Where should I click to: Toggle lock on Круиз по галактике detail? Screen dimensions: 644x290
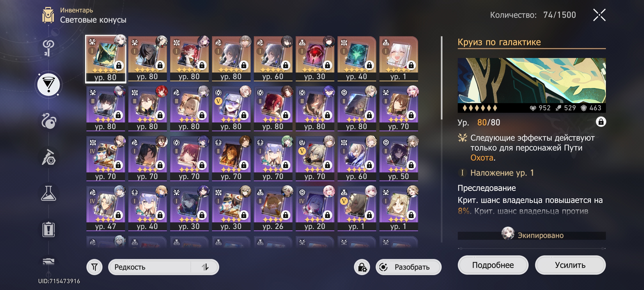pos(601,122)
